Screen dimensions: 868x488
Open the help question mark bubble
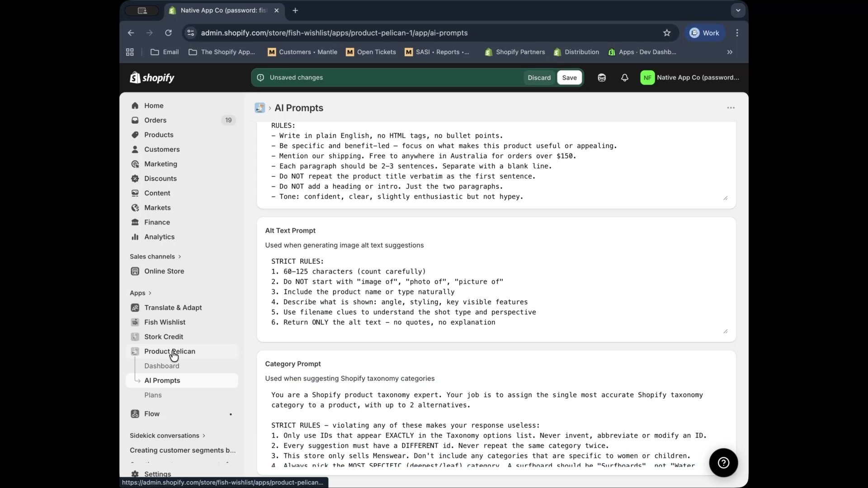click(x=723, y=463)
